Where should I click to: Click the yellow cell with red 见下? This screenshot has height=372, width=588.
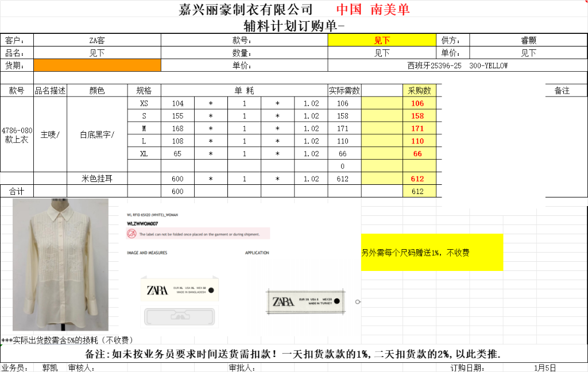click(x=382, y=40)
